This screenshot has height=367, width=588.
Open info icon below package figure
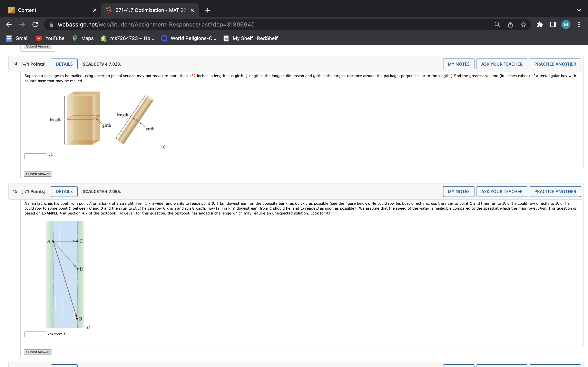pyautogui.click(x=163, y=147)
